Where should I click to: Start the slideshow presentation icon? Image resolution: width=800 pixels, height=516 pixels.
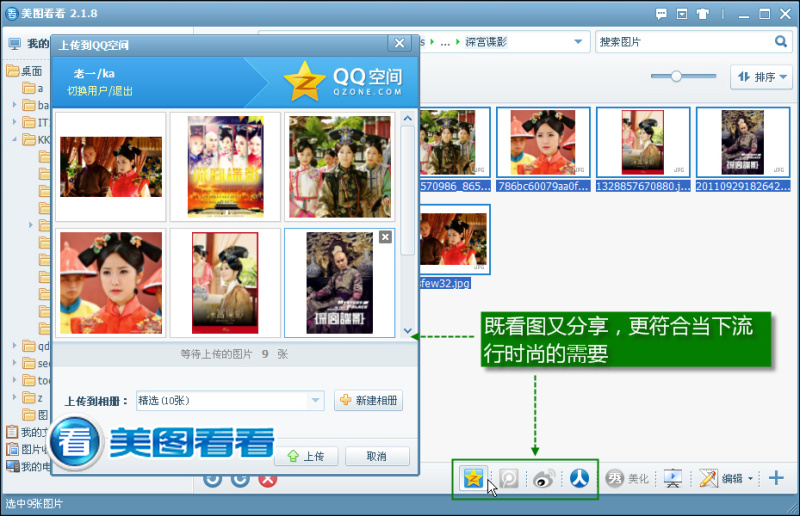point(673,478)
